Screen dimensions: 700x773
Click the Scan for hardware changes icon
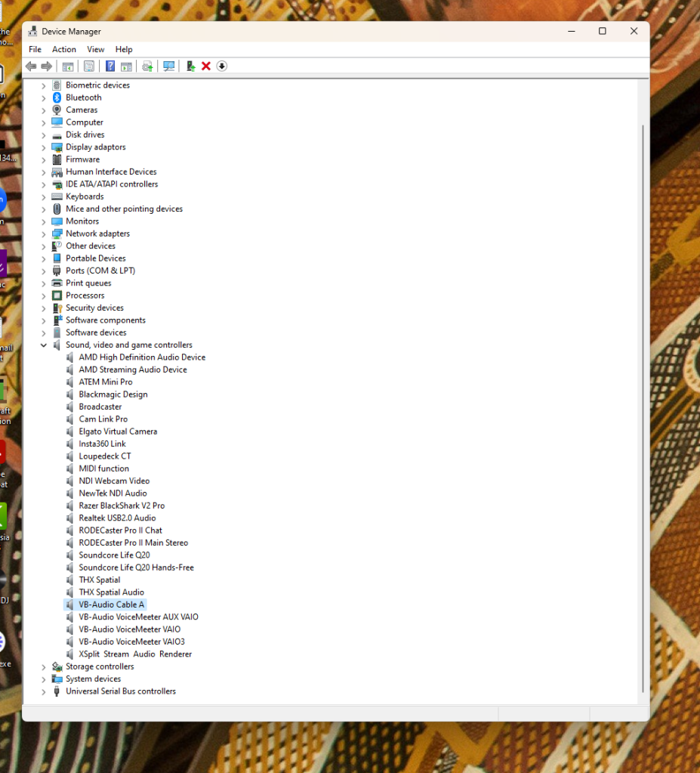click(x=169, y=66)
